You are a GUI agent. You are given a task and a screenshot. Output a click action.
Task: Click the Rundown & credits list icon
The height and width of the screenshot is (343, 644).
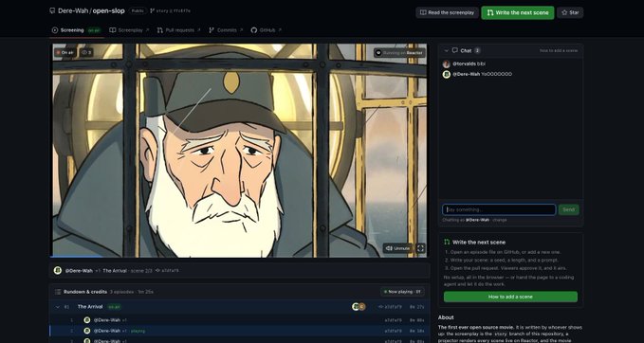58,292
